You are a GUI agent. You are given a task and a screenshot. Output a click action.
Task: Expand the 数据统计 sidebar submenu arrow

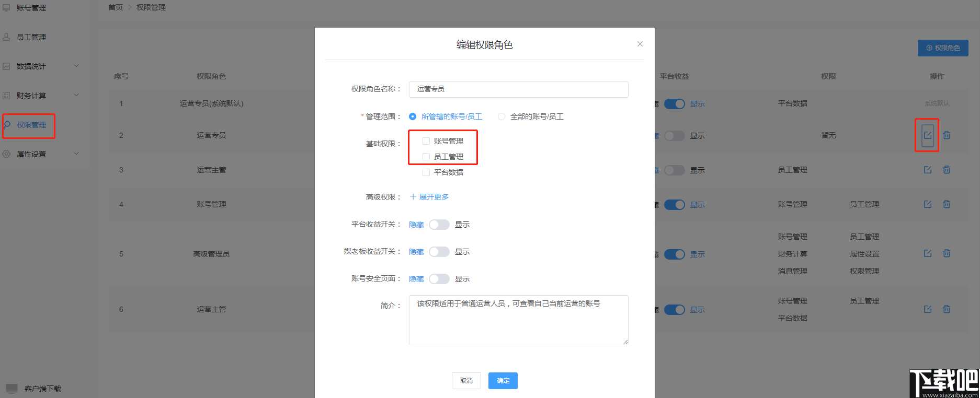(76, 66)
